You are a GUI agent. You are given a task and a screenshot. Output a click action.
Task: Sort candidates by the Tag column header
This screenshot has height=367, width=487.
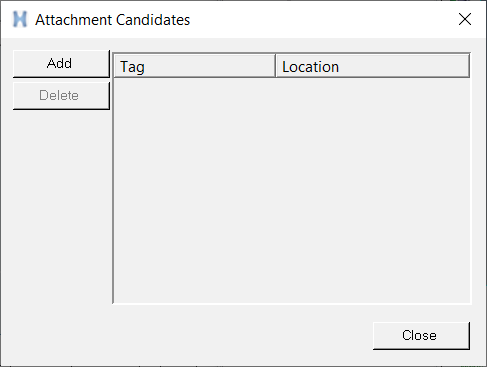(x=195, y=66)
